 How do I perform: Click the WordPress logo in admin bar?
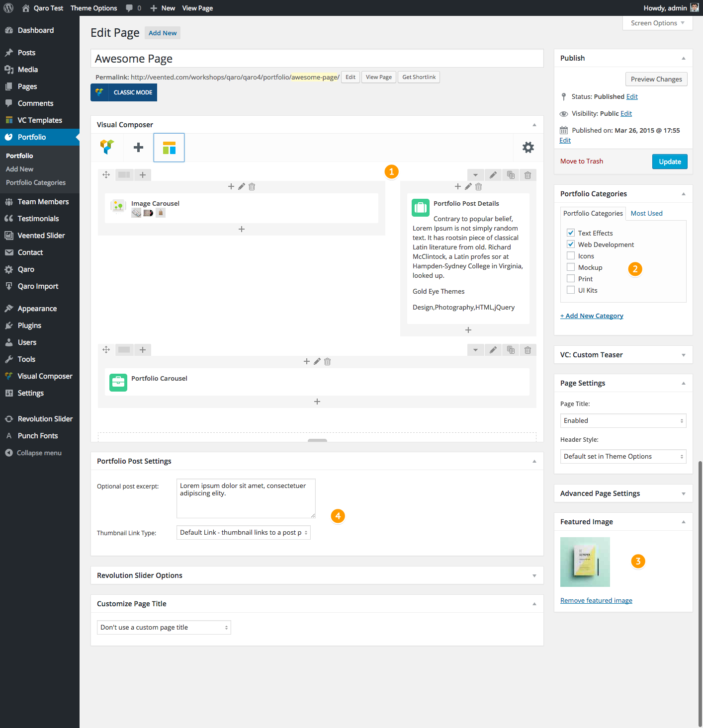(x=8, y=8)
